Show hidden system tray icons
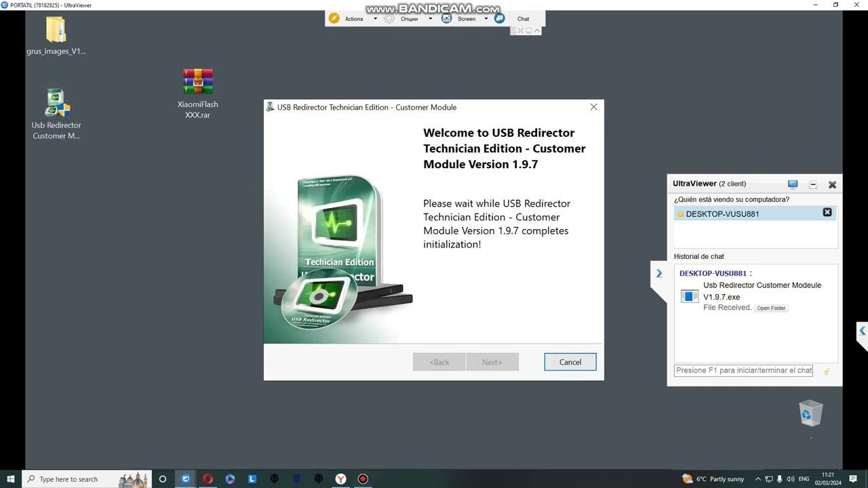This screenshot has height=488, width=868. pos(758,479)
